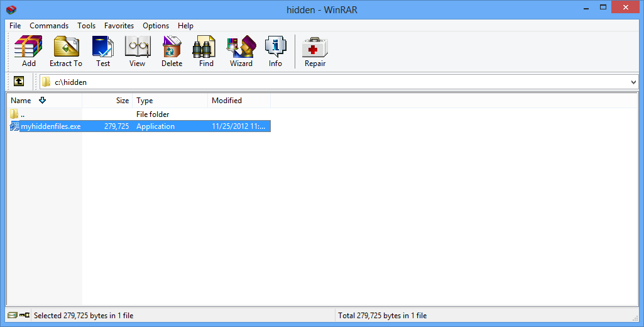Click the Extract To toolbar icon
The width and height of the screenshot is (644, 327).
[66, 52]
